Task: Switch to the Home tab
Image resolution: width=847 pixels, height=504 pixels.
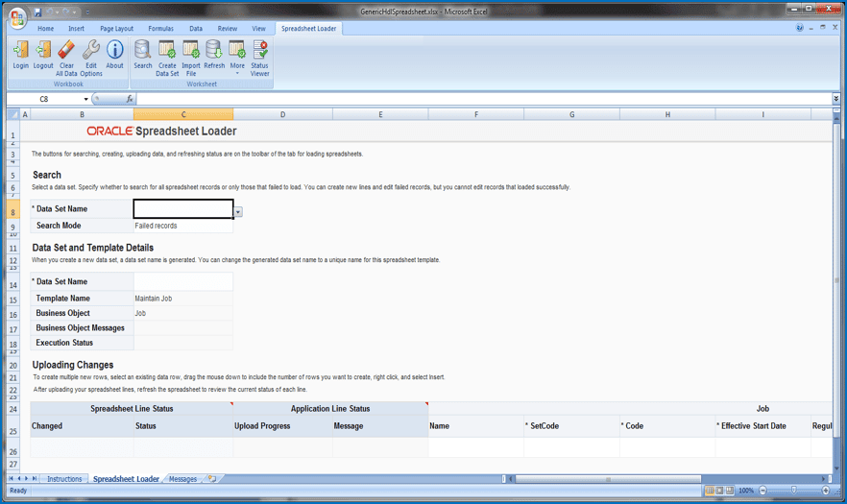Action: [45, 29]
